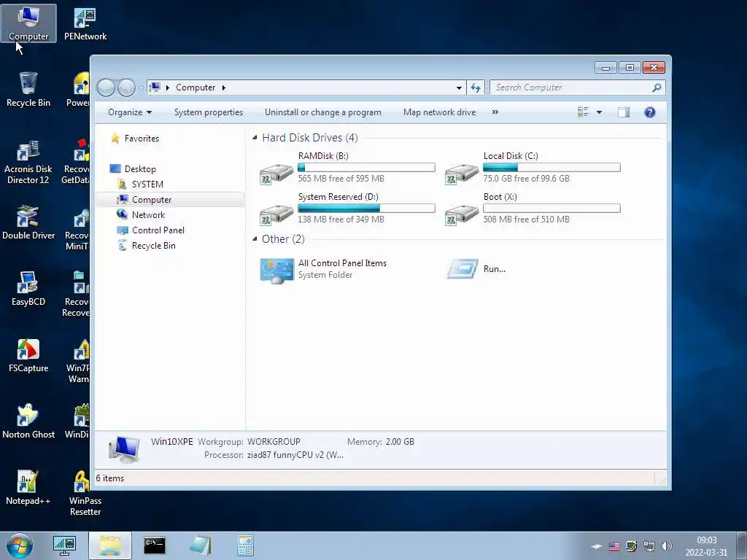Image resolution: width=747 pixels, height=560 pixels.
Task: Open the All Control Panel Items folder icon
Action: pos(276,271)
